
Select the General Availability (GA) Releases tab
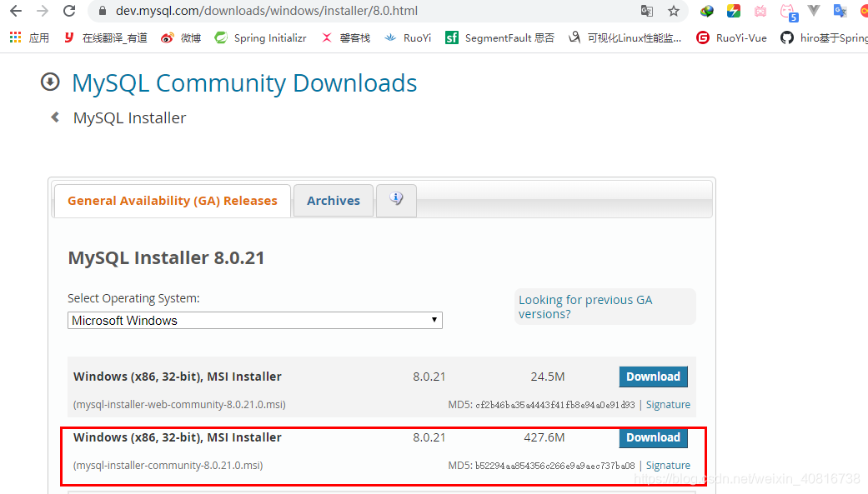pos(172,201)
